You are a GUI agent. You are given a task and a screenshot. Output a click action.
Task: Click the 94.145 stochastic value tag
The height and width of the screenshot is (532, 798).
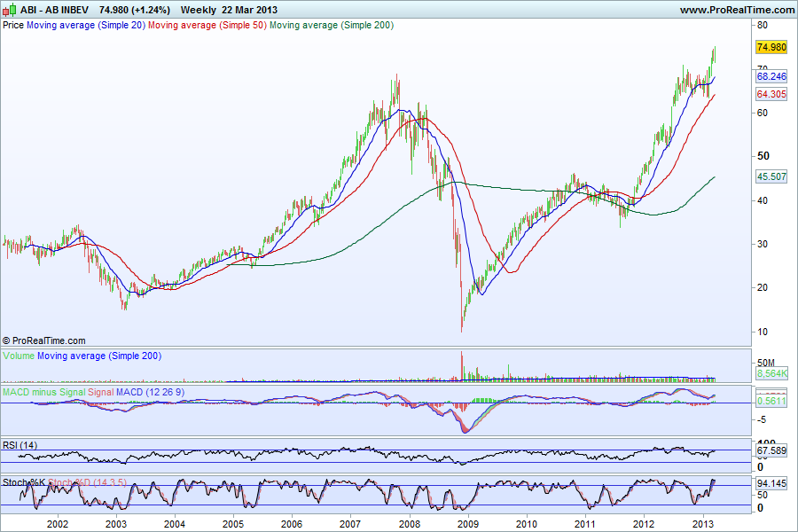[771, 483]
